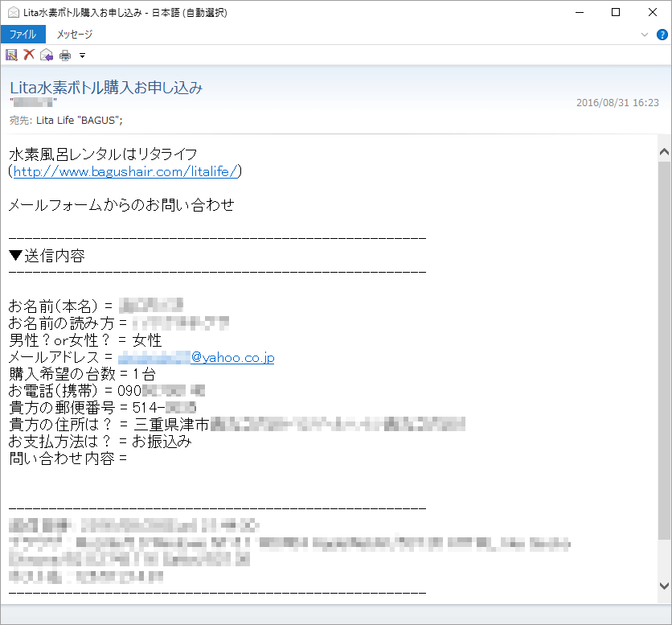Click the envelope icon in the title bar
This screenshot has height=625, width=672.
click(14, 12)
